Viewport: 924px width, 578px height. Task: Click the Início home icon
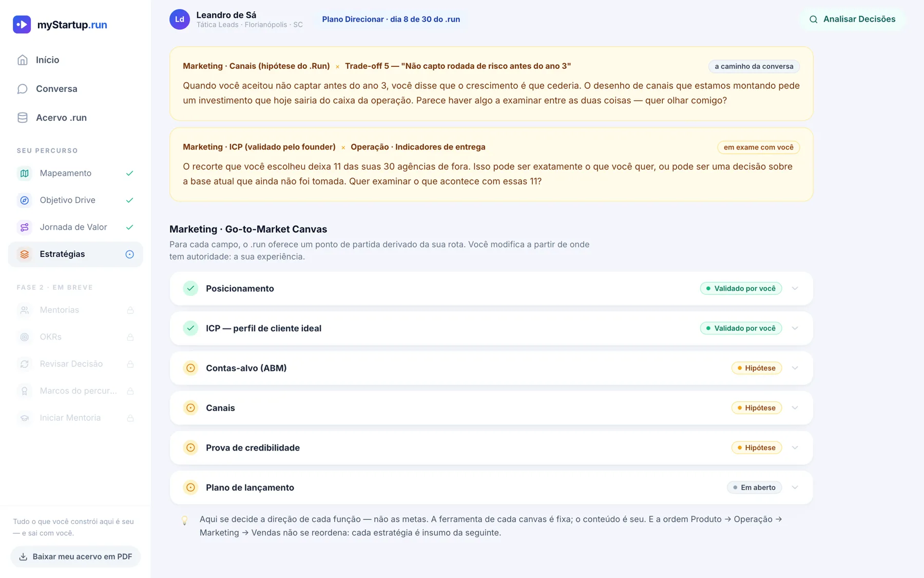pyautogui.click(x=23, y=60)
